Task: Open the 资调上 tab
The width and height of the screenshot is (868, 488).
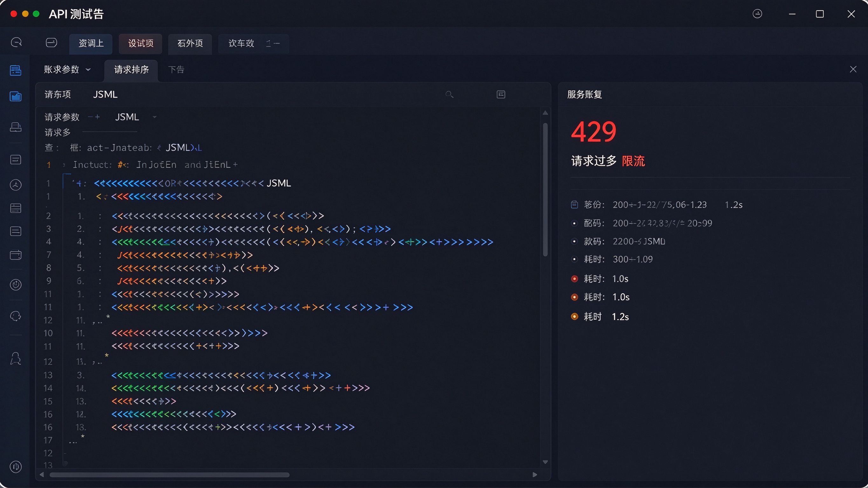Action: coord(91,44)
